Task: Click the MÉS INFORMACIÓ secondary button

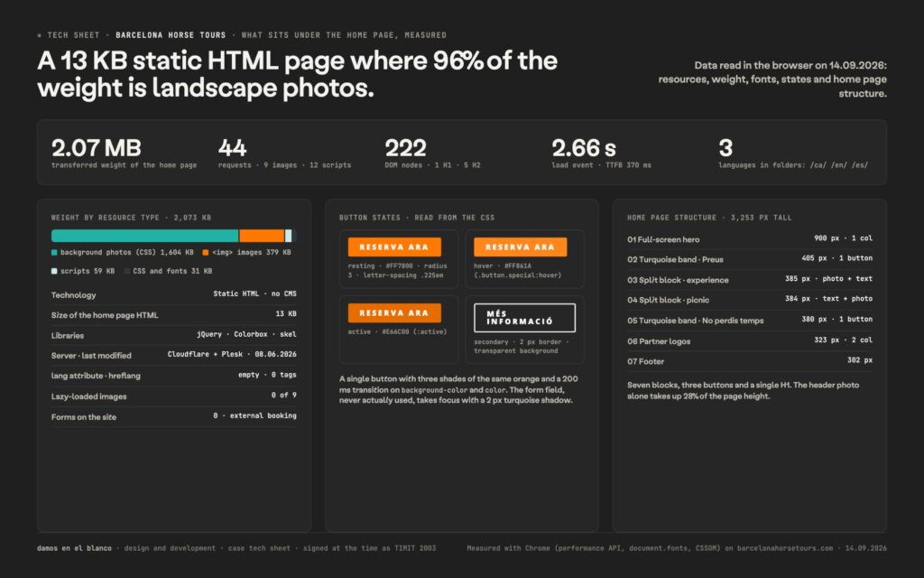Action: point(524,318)
